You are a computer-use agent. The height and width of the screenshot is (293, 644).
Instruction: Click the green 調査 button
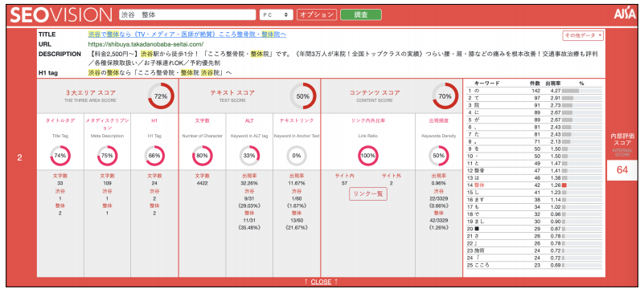click(361, 14)
